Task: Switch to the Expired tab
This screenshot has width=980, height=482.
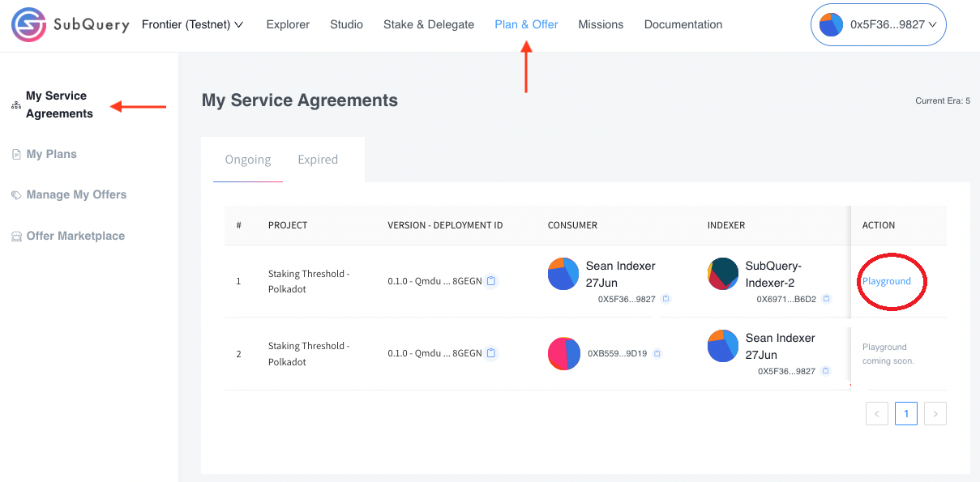Action: click(318, 160)
